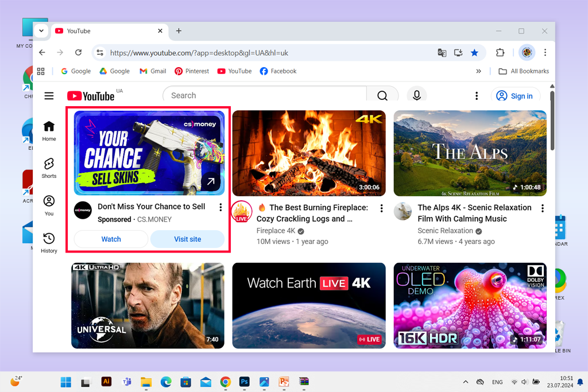Show more bookmarks with double chevron
The width and height of the screenshot is (588, 392).
[478, 71]
